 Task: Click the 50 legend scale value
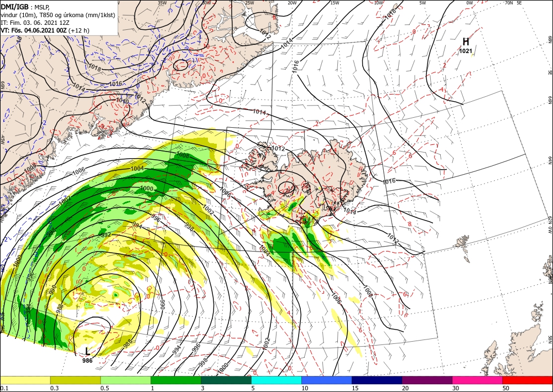[506, 388]
